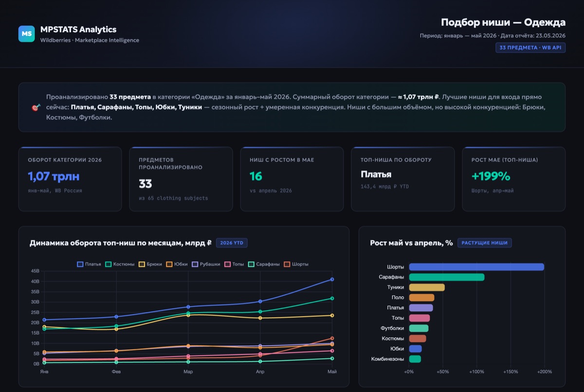Screen dimensions: 584x392
Task: Click the MS logo icon
Action: click(26, 34)
